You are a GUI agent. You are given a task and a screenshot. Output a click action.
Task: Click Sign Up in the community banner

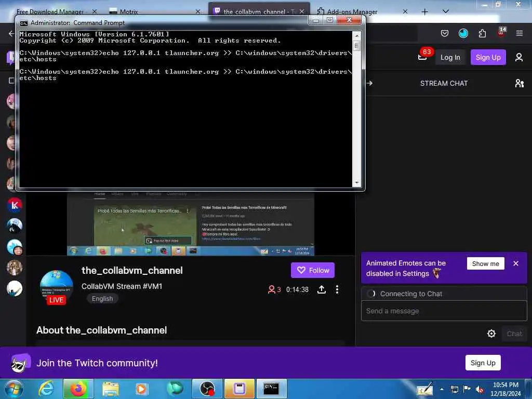[x=483, y=363]
